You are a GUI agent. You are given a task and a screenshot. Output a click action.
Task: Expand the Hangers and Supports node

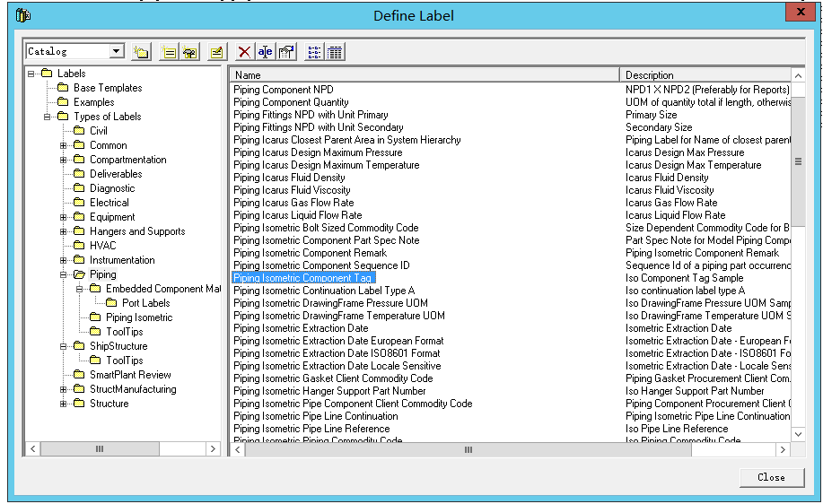click(x=63, y=231)
